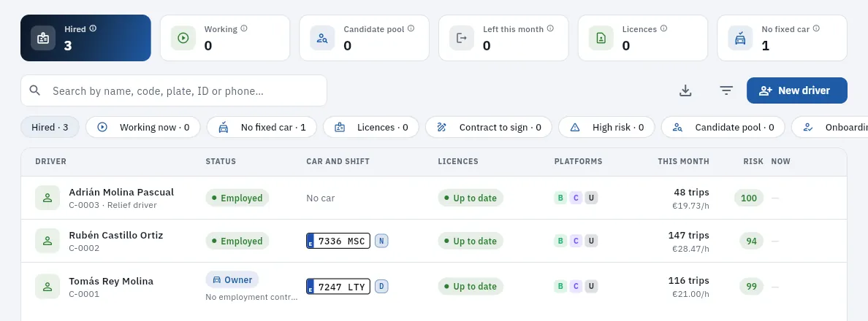Click risk score 94 badge
This screenshot has height=321, width=868.
pyautogui.click(x=751, y=241)
